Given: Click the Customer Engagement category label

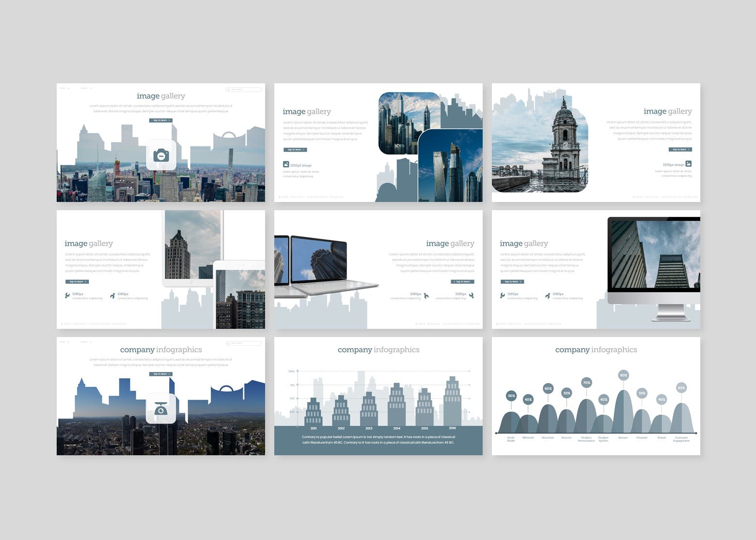Looking at the screenshot, I should point(682,439).
